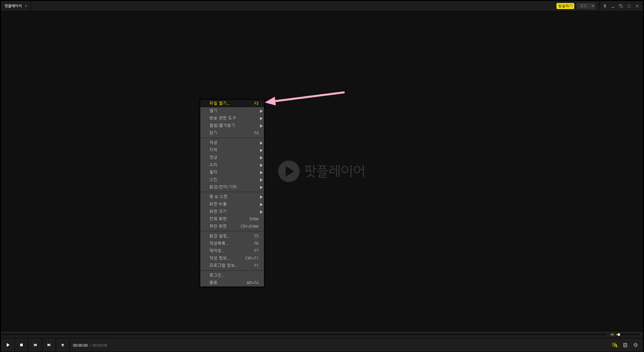Expand the 소리 submenu
Viewport: 644px width, 352px height.
click(x=232, y=165)
